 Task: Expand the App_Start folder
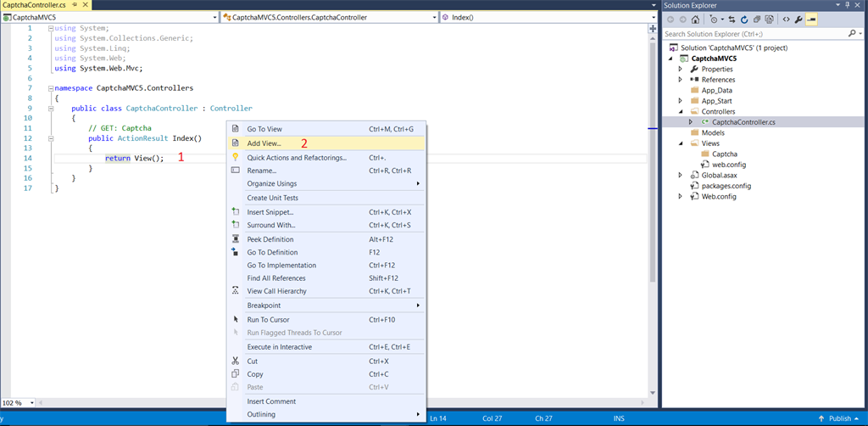point(682,101)
